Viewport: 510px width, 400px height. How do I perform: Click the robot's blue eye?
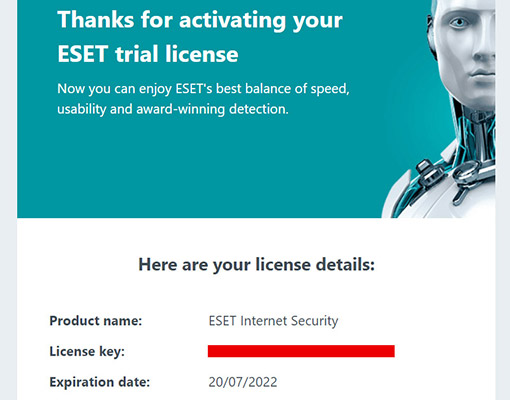click(x=459, y=23)
